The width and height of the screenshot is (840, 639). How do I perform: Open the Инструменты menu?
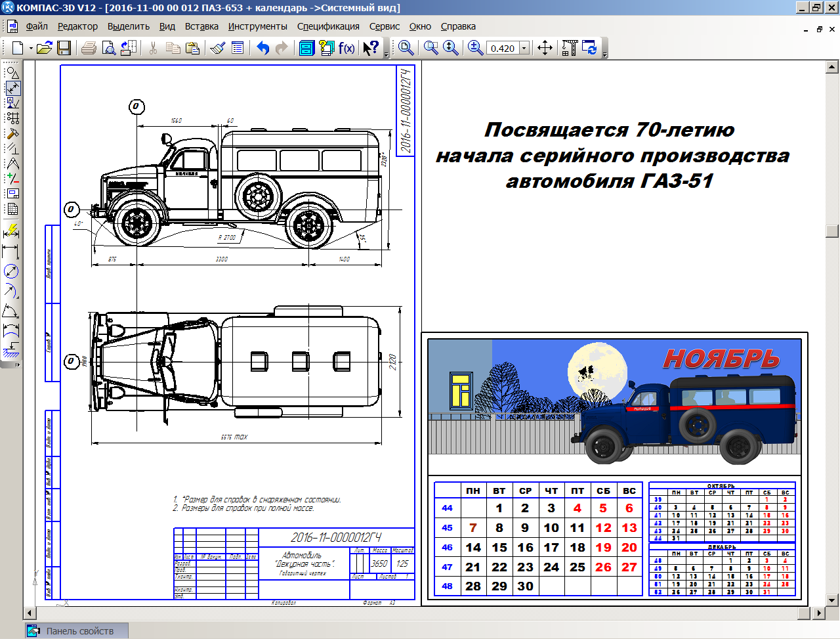258,26
